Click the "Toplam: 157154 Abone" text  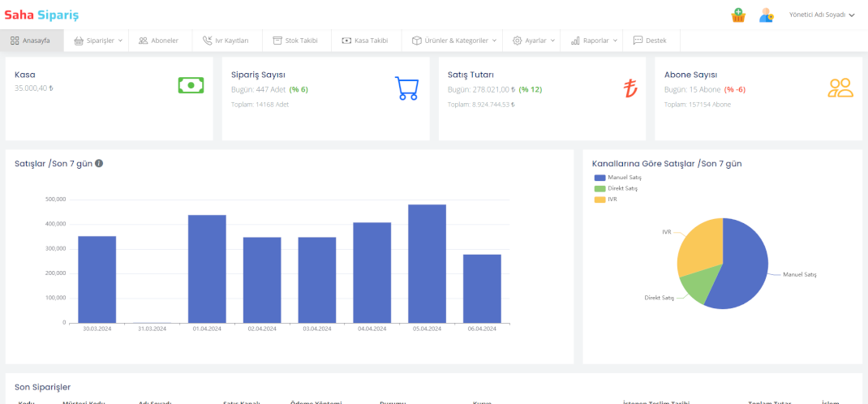click(x=698, y=104)
